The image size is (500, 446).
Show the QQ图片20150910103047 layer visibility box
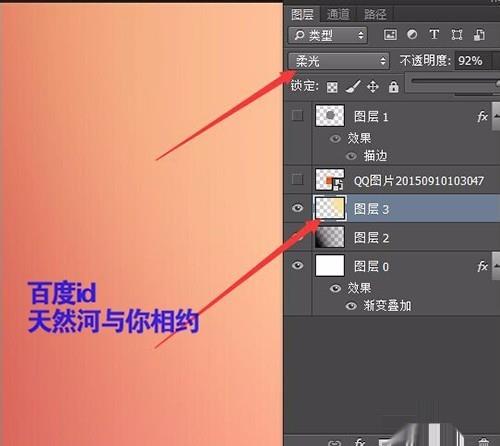coord(297,179)
